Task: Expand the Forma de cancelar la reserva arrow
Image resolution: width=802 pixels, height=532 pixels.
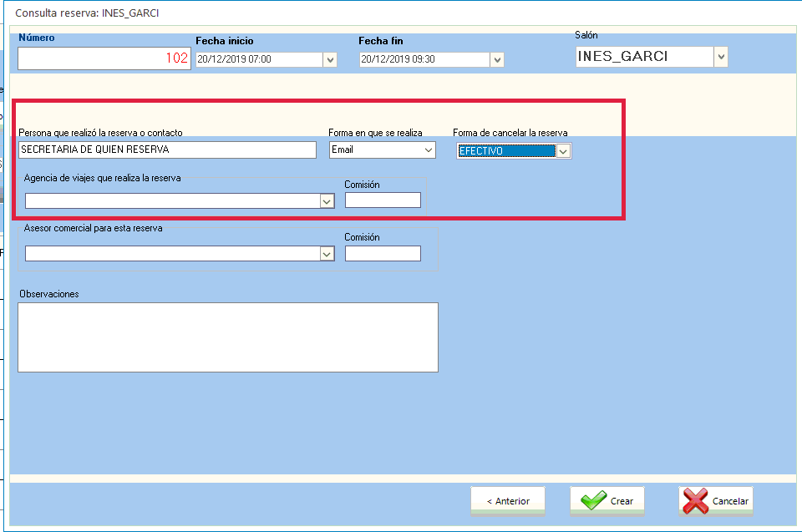Action: 563,151
